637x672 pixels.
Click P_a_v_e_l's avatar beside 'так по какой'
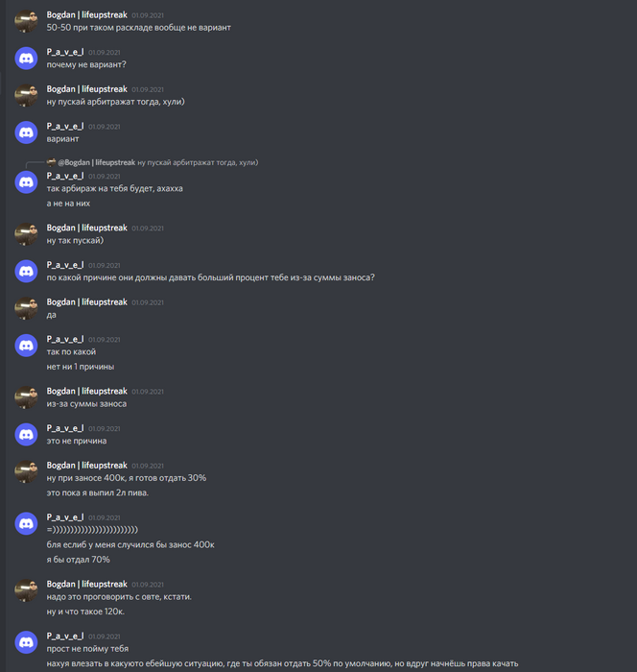[x=26, y=346]
